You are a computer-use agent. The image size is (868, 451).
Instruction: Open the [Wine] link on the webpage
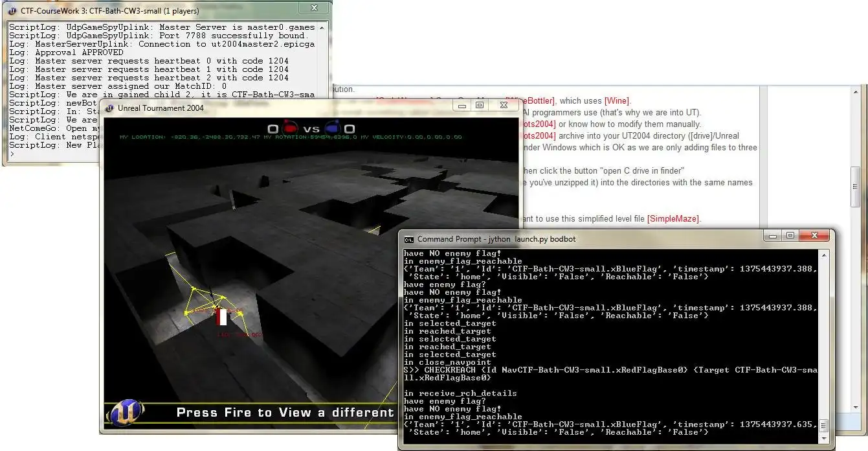click(617, 100)
